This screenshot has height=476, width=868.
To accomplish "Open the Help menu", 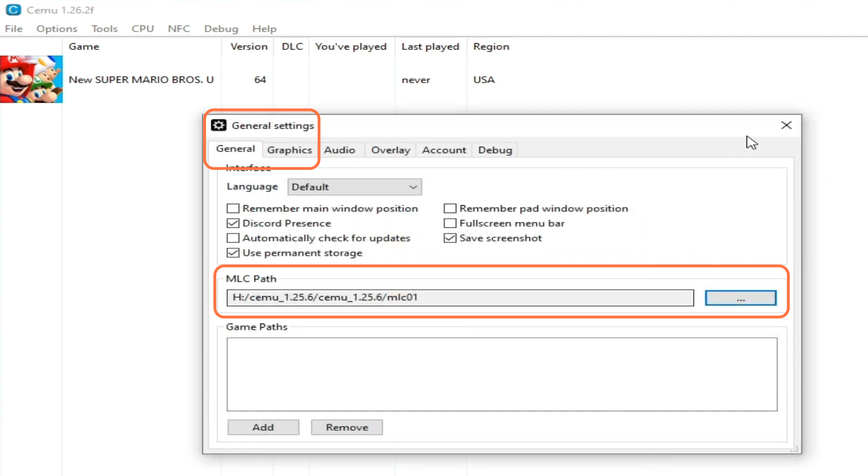I will 264,28.
